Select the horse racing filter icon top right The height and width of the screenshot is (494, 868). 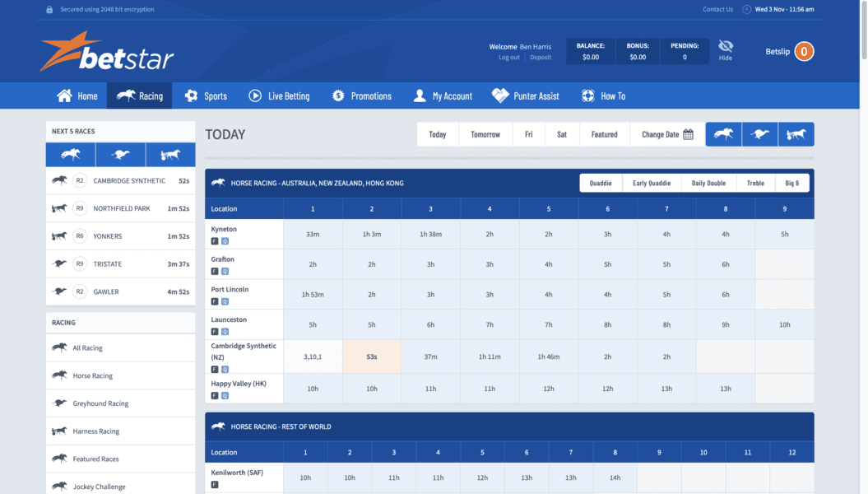723,133
